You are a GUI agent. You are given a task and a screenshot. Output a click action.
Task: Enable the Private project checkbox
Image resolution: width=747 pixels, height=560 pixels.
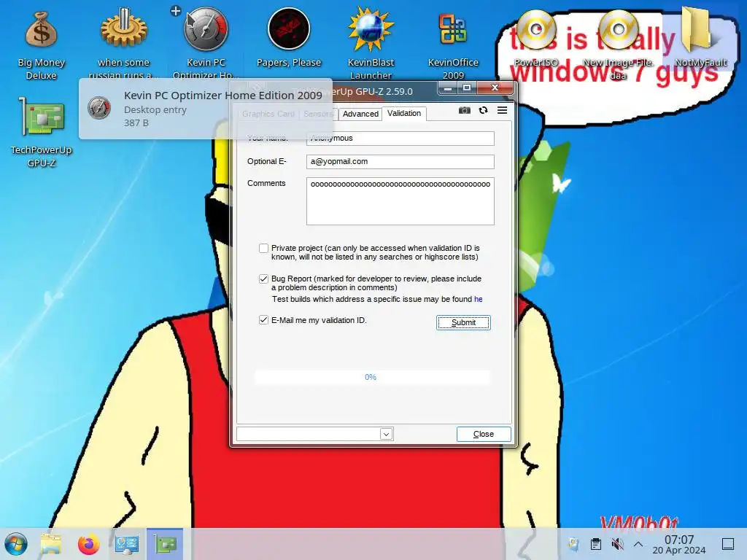click(263, 248)
